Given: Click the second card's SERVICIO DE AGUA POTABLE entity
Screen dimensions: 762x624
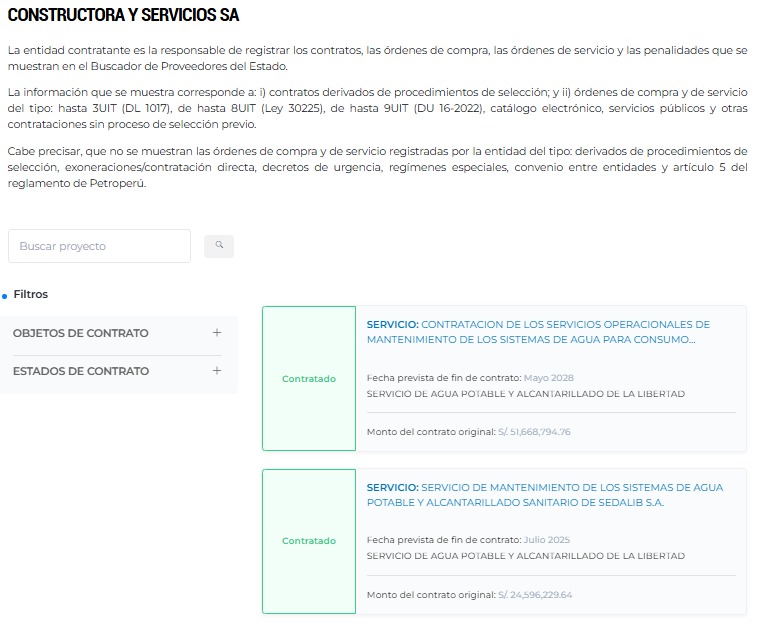Looking at the screenshot, I should pos(525,556).
